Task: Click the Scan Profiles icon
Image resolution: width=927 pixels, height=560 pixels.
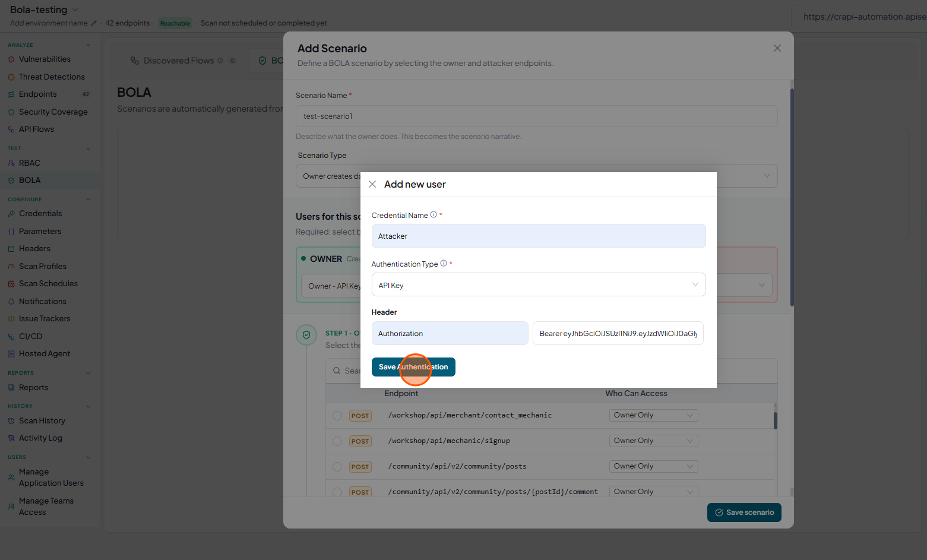Action: click(11, 267)
